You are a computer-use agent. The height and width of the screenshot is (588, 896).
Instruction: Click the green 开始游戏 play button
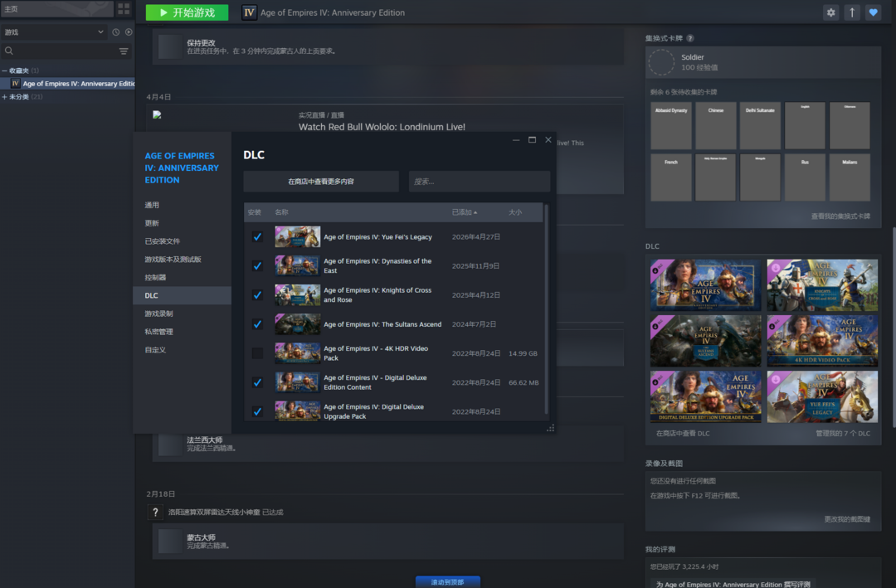click(187, 12)
